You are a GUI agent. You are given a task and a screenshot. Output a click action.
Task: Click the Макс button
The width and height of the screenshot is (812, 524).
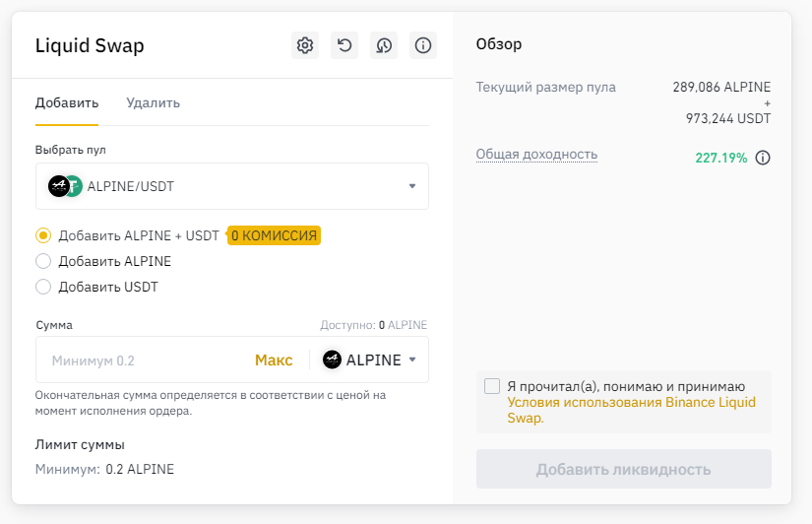click(x=274, y=360)
